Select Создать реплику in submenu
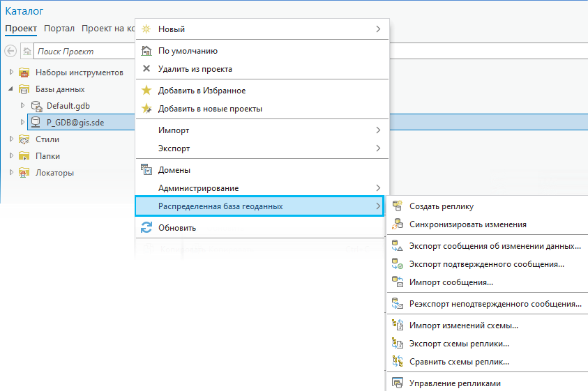This screenshot has width=588, height=391. tap(488, 206)
